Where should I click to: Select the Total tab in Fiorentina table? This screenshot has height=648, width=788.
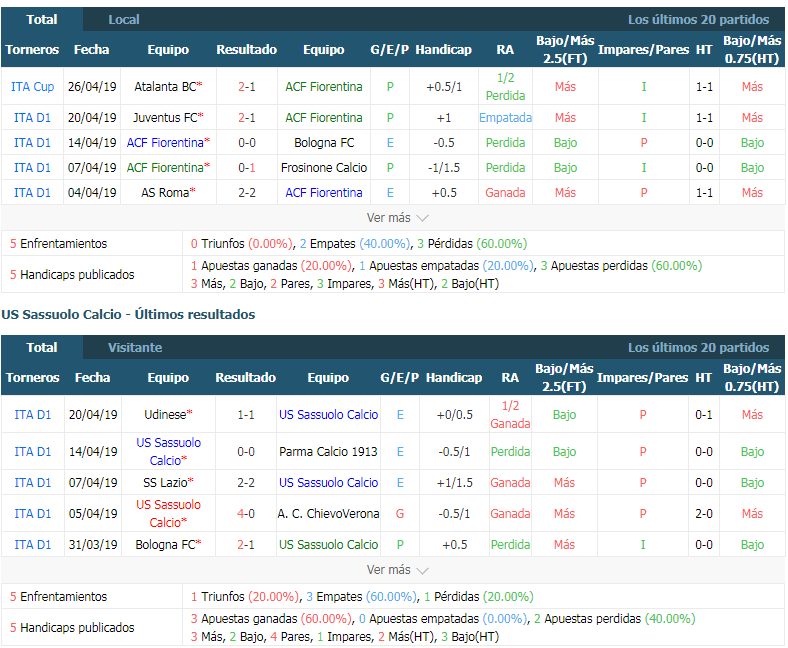(42, 20)
